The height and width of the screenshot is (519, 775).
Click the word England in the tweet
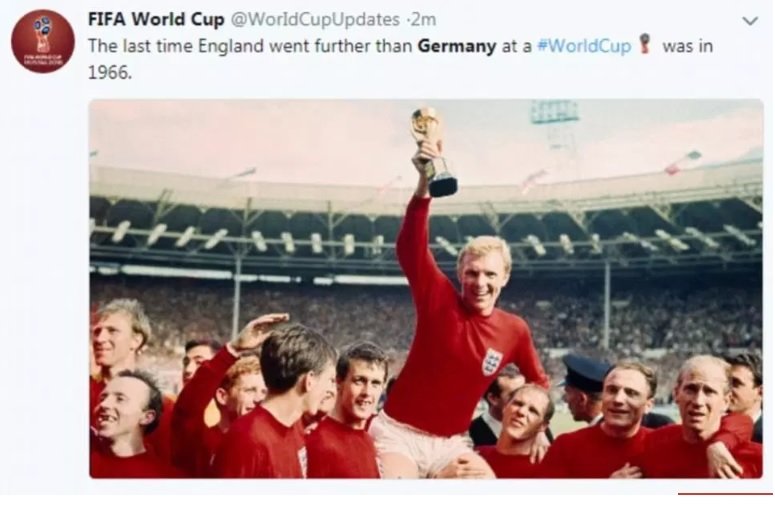pos(231,46)
